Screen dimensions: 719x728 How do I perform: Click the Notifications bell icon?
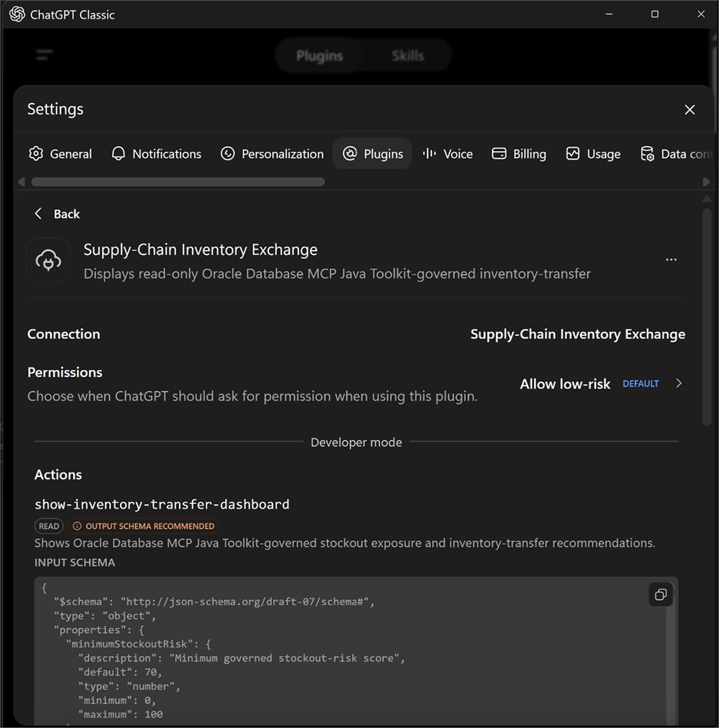point(119,154)
